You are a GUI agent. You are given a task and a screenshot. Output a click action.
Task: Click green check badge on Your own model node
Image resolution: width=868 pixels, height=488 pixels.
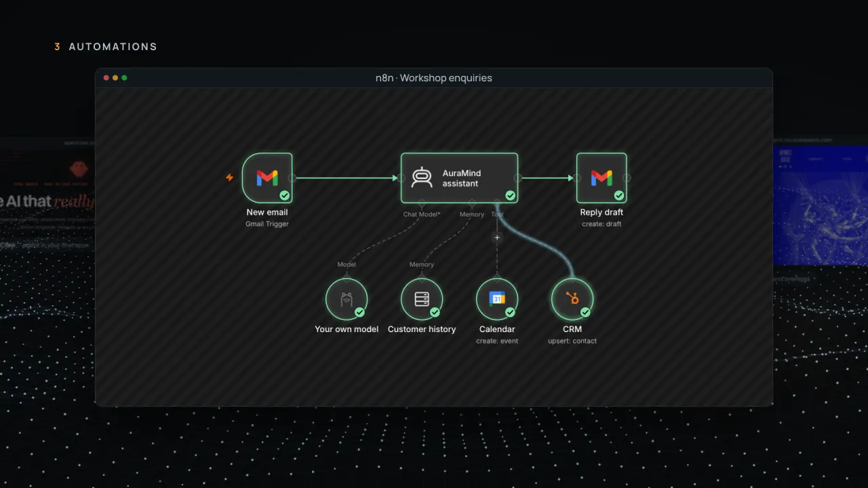(x=359, y=312)
